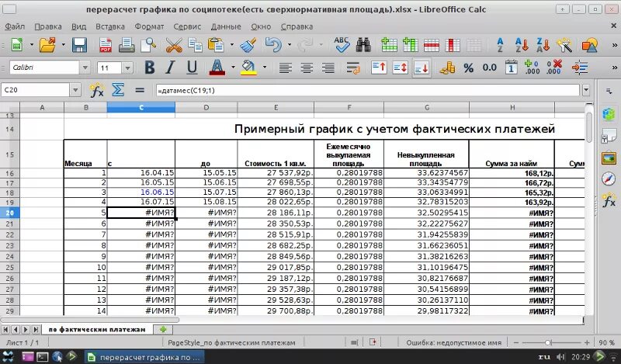
Task: Open the Файл menu
Action: pyautogui.click(x=15, y=26)
